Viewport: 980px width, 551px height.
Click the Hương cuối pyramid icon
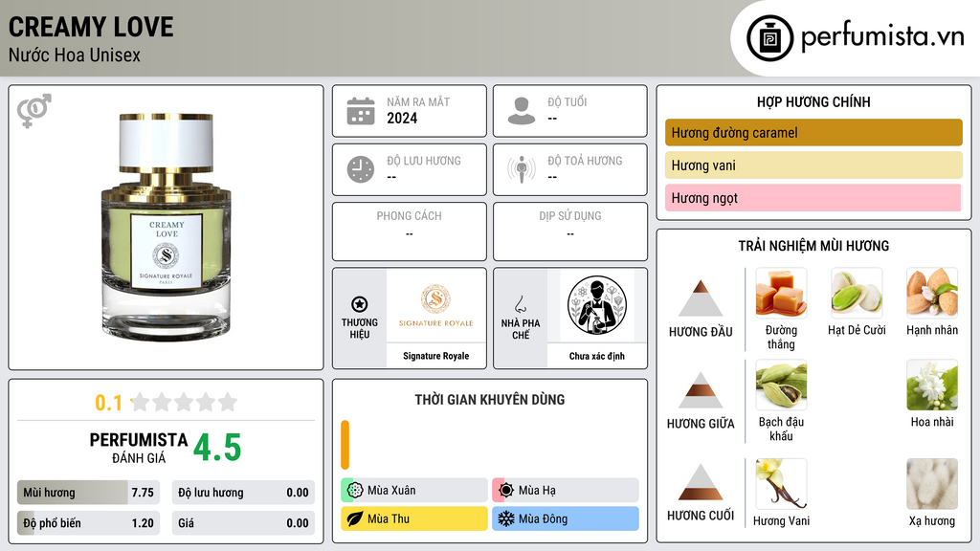click(x=701, y=482)
